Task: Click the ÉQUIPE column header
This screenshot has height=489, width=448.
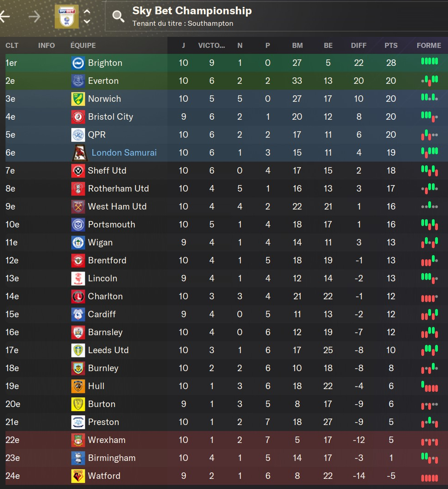Action: point(83,46)
